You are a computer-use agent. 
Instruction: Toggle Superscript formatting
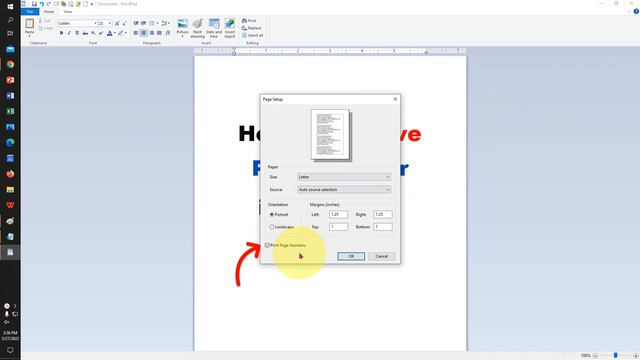coord(101,33)
